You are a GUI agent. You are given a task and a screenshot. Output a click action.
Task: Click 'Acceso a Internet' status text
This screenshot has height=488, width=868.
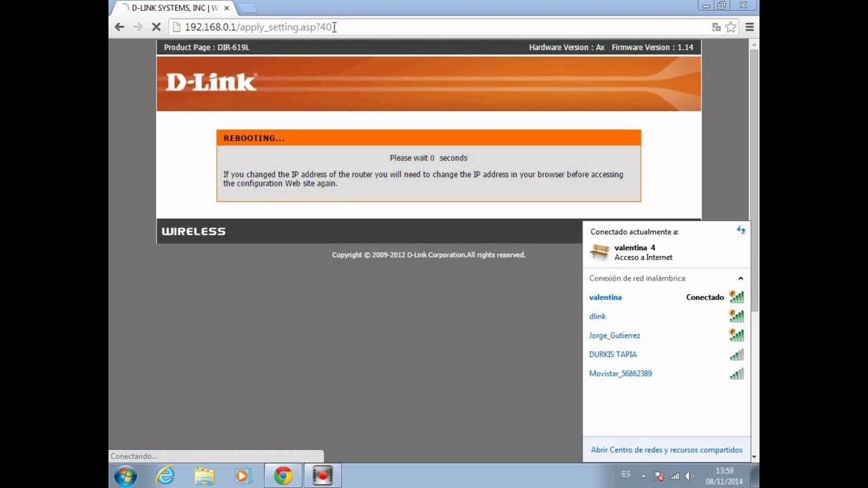click(644, 258)
